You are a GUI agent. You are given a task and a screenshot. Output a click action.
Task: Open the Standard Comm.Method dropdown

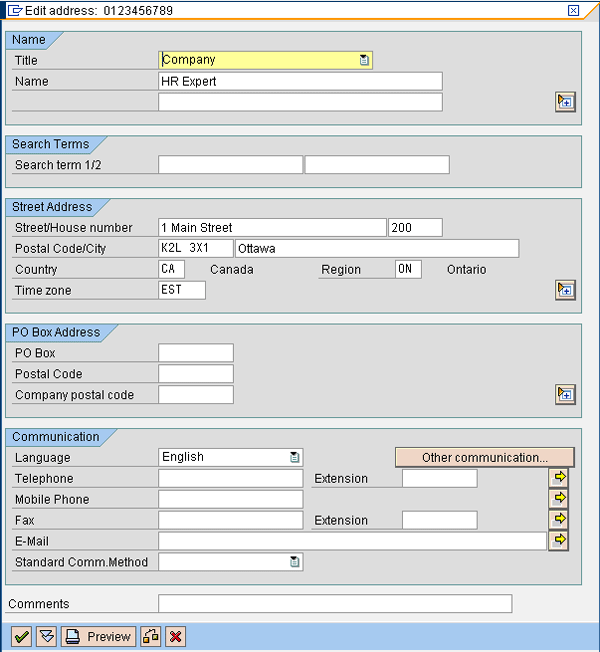(294, 562)
